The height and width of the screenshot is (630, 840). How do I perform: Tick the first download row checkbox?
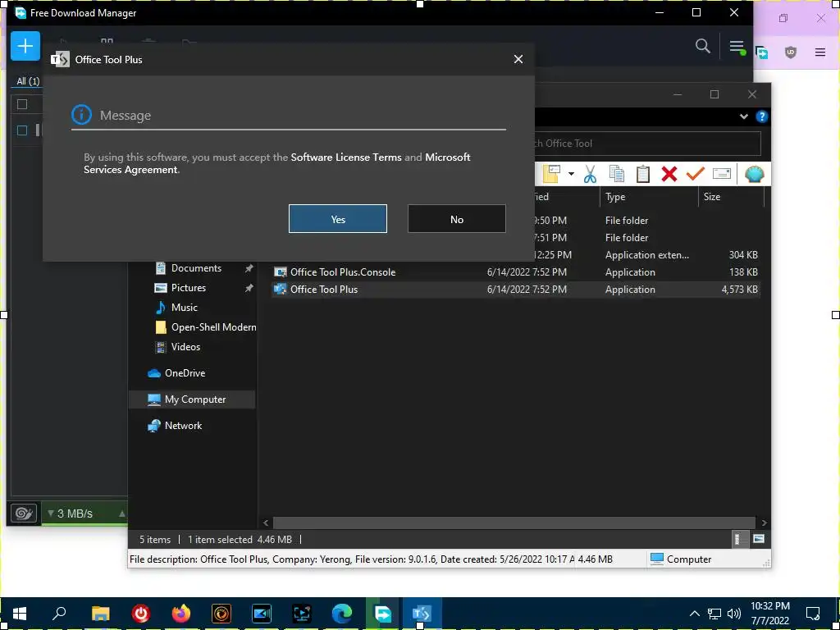[x=22, y=130]
